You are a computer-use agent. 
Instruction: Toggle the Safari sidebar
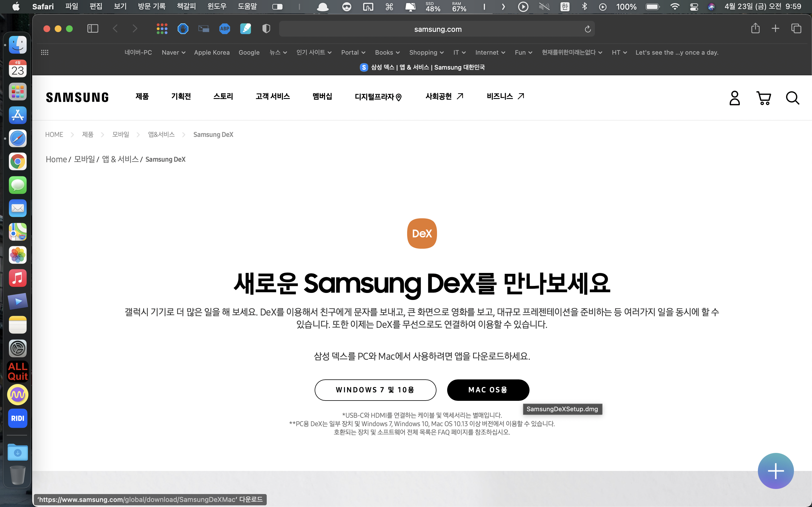pos(92,29)
